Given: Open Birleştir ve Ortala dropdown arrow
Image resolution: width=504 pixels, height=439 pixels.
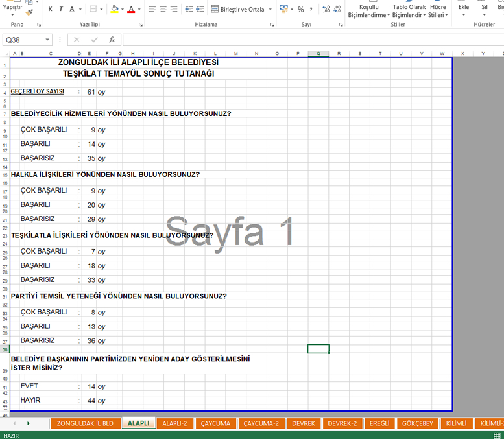Looking at the screenshot, I should click(x=270, y=9).
